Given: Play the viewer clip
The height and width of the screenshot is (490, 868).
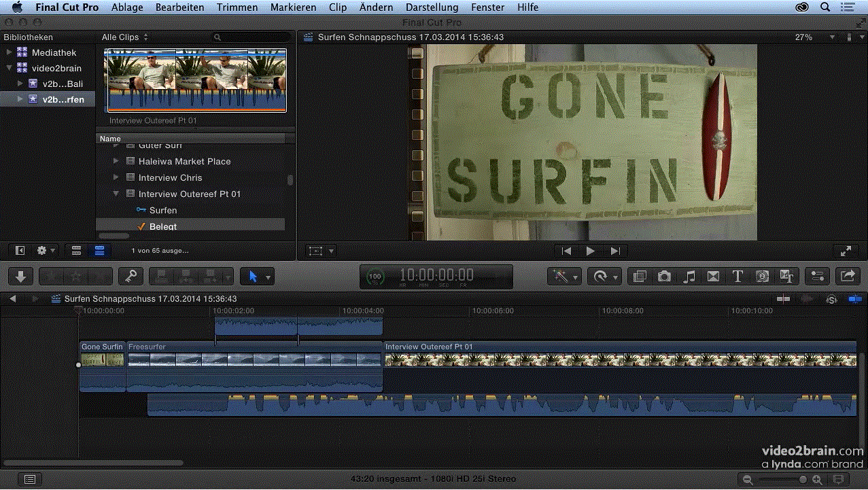Looking at the screenshot, I should click(x=591, y=251).
